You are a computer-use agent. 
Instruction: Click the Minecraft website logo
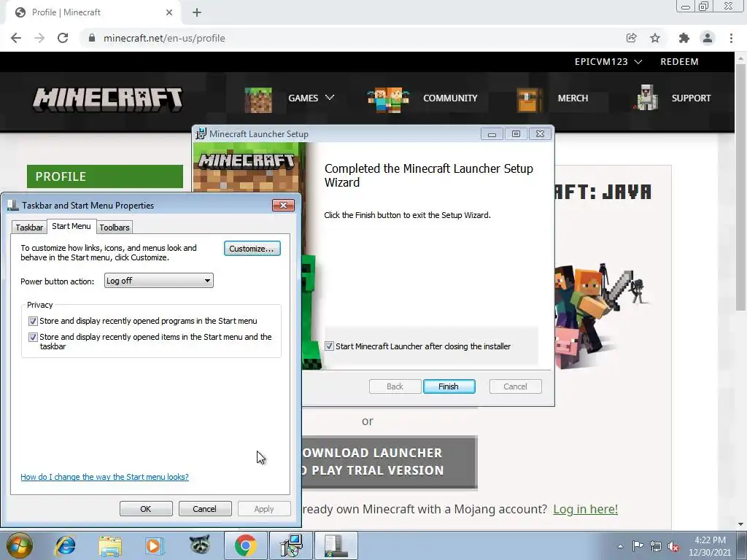[x=108, y=99]
